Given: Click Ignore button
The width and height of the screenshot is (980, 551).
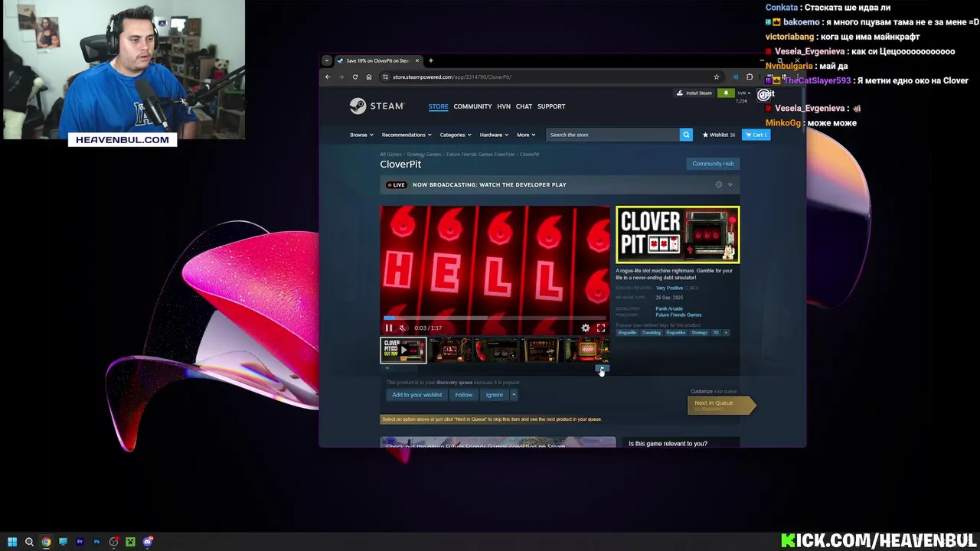Looking at the screenshot, I should point(495,395).
